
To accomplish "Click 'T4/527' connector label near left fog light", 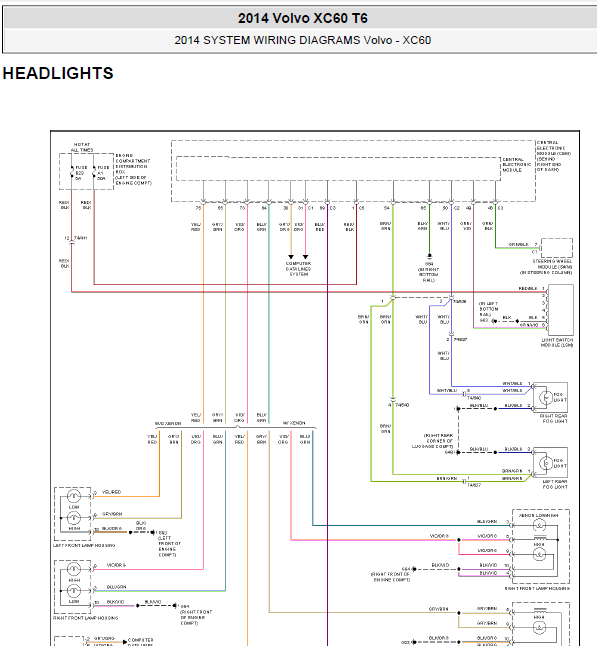I will pyautogui.click(x=474, y=485).
